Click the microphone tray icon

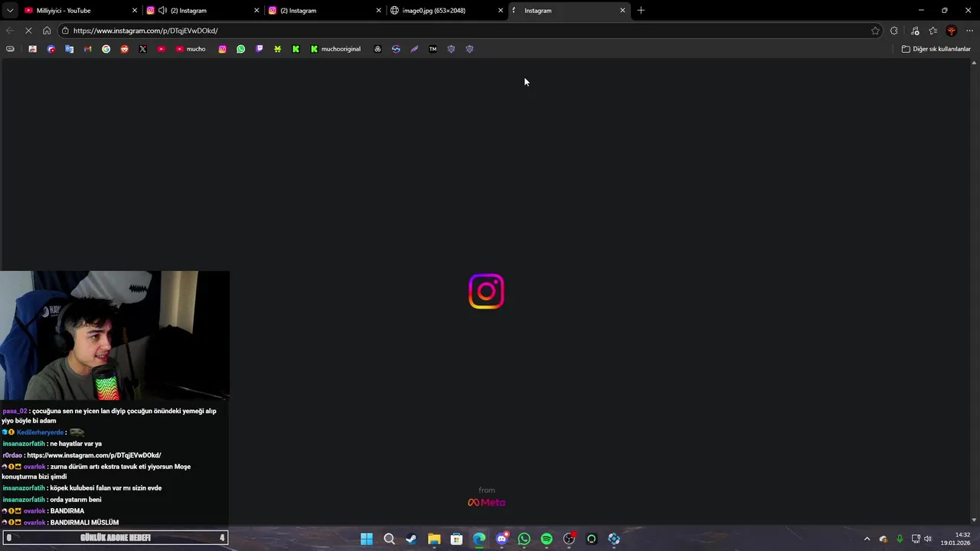(x=900, y=539)
